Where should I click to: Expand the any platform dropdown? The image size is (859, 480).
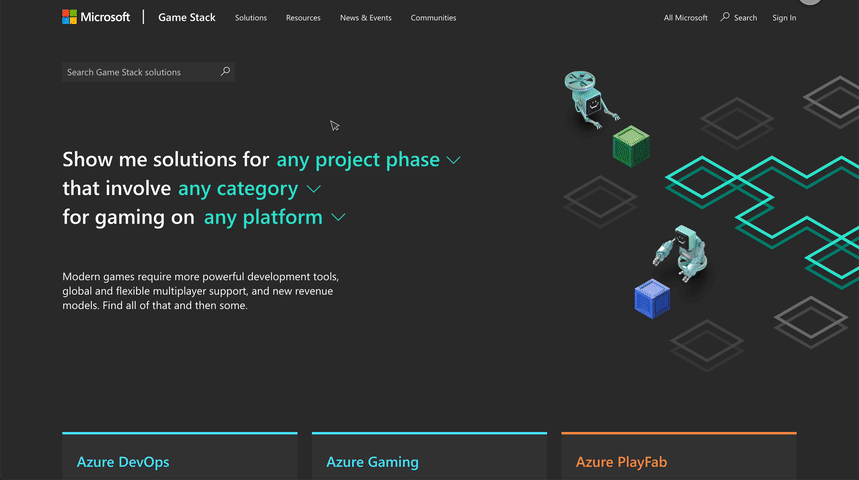pos(274,217)
